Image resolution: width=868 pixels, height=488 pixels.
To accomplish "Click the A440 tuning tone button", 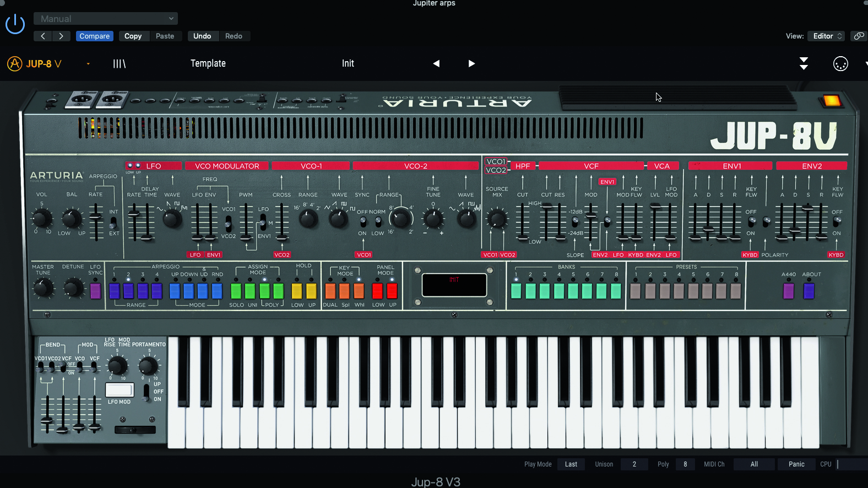I will (789, 290).
